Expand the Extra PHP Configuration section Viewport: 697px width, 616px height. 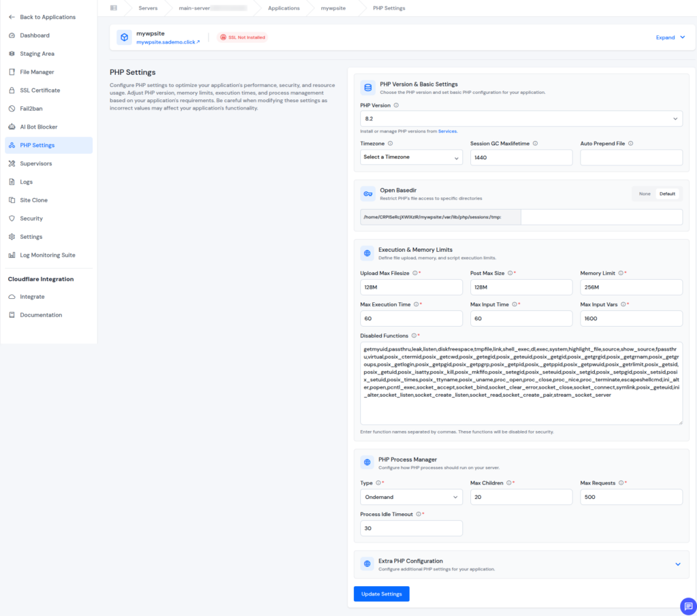(677, 564)
